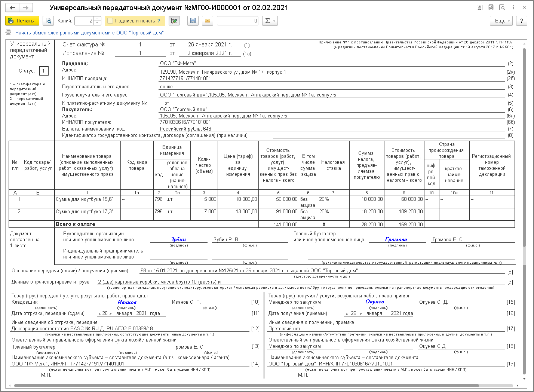Screen dimensions: 534x392
Task: Click the blue signature Окунев
Action: tap(375, 302)
